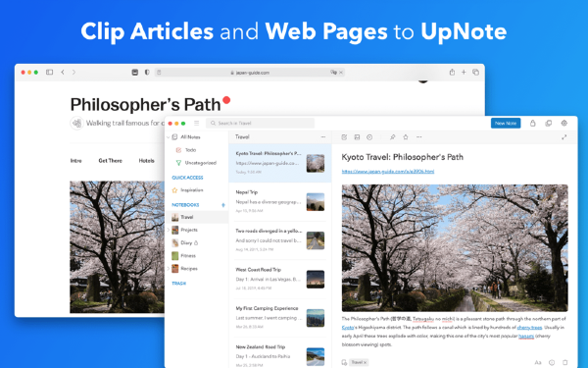Delete the note with the trash icon
This screenshot has height=368, width=588.
pyautogui.click(x=564, y=363)
